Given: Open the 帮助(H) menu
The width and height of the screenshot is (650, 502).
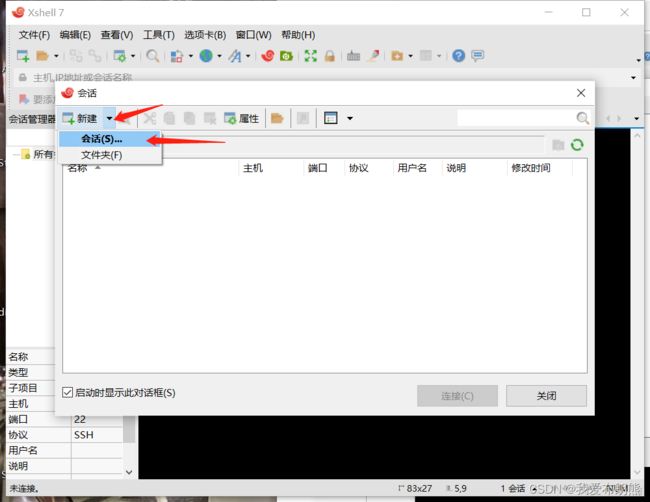Looking at the screenshot, I should click(298, 35).
